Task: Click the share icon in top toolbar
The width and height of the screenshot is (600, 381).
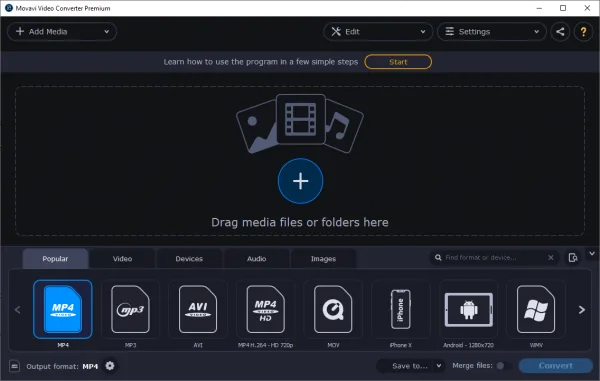Action: [x=560, y=32]
